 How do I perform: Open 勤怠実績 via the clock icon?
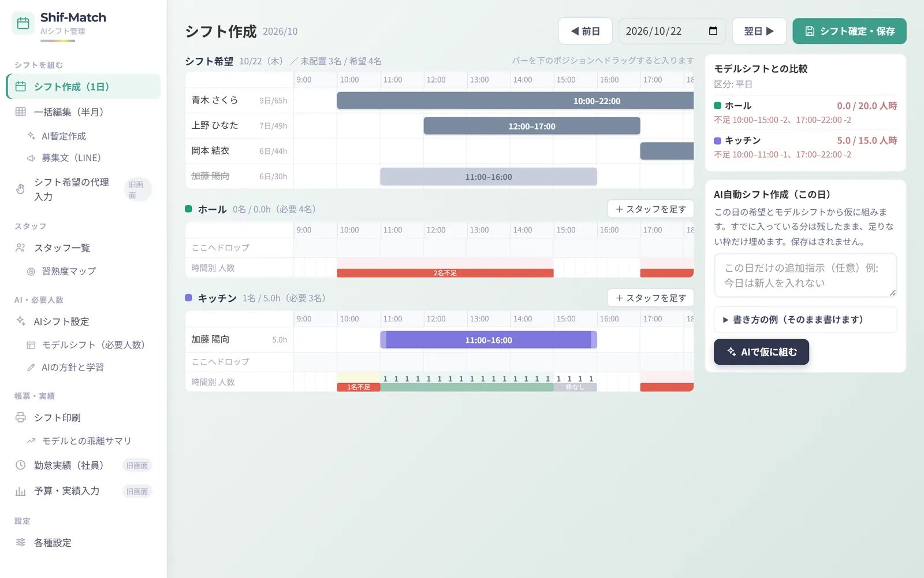21,465
